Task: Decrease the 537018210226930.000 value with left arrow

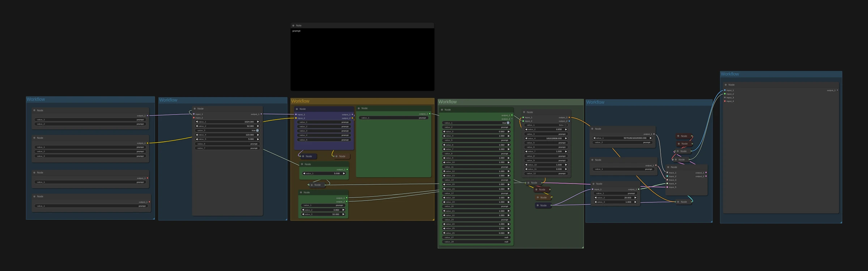Action: point(594,138)
